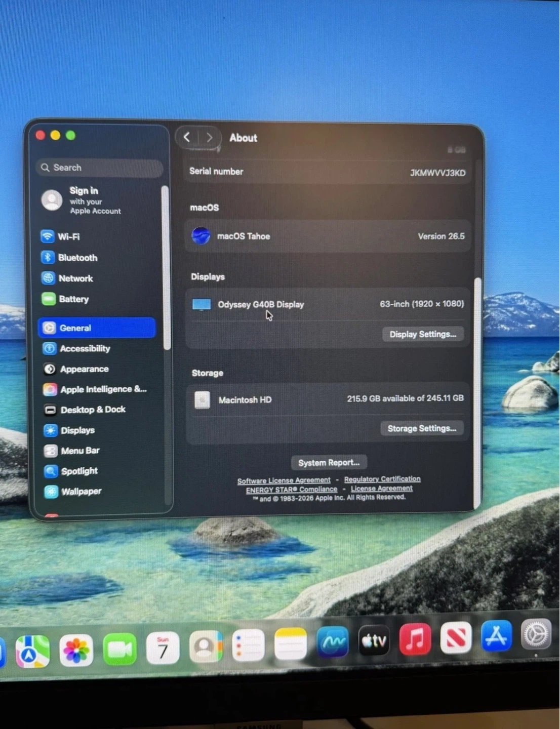The width and height of the screenshot is (560, 729).
Task: Click Version 26.5 text
Action: pos(441,236)
